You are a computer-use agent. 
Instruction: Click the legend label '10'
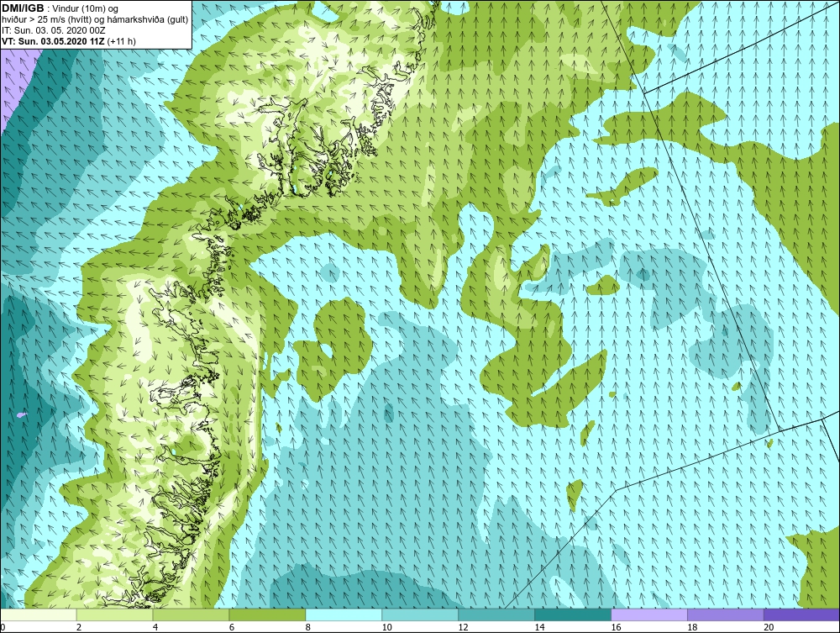[386, 627]
